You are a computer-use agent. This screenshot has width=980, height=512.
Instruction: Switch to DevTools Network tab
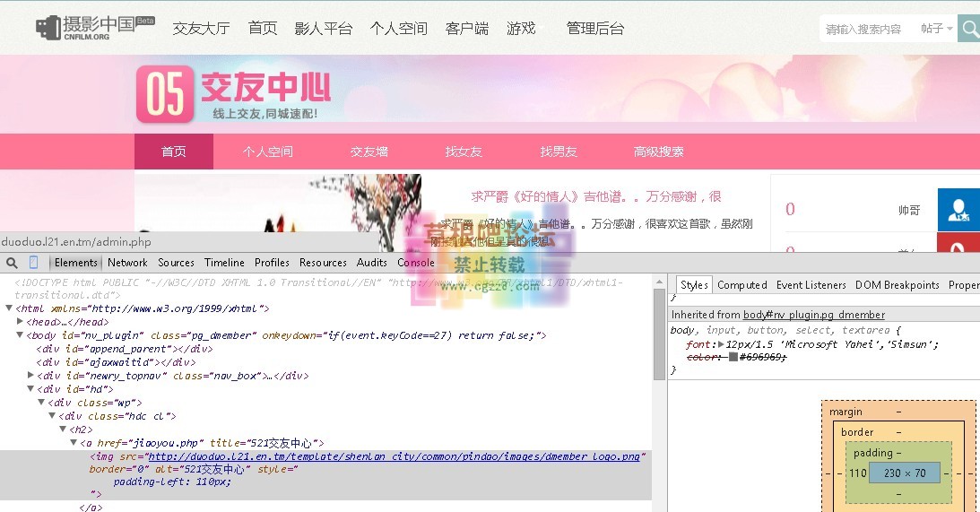[127, 263]
